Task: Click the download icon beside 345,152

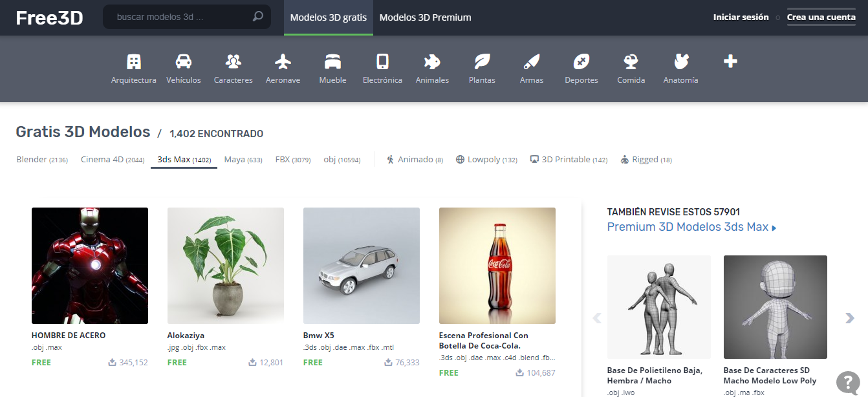Action: point(113,363)
